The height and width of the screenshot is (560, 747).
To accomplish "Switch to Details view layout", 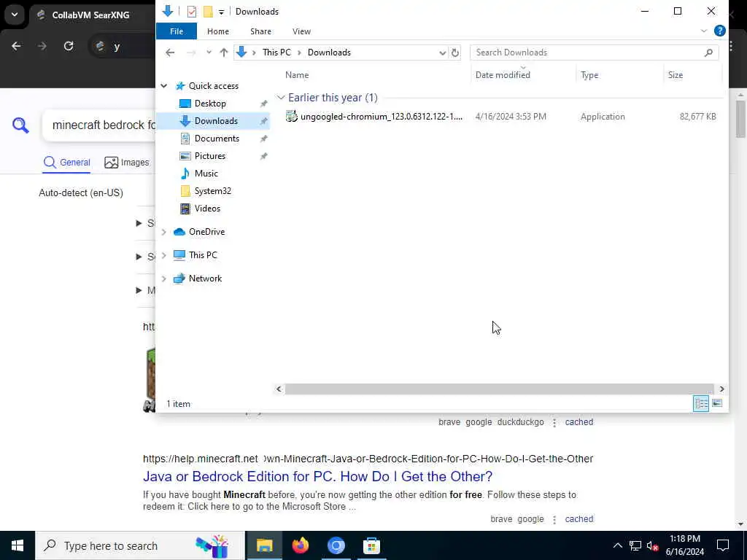I will pyautogui.click(x=701, y=404).
